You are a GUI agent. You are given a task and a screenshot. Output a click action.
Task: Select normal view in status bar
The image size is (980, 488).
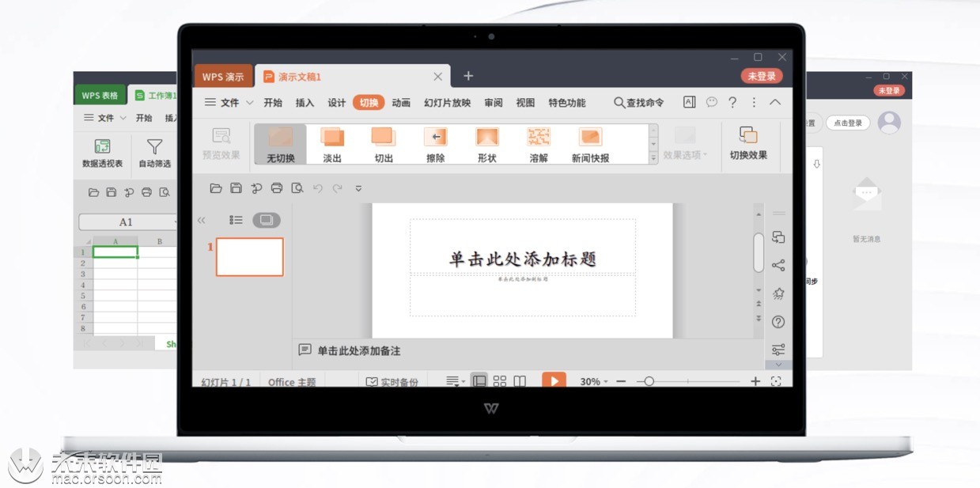(x=479, y=381)
